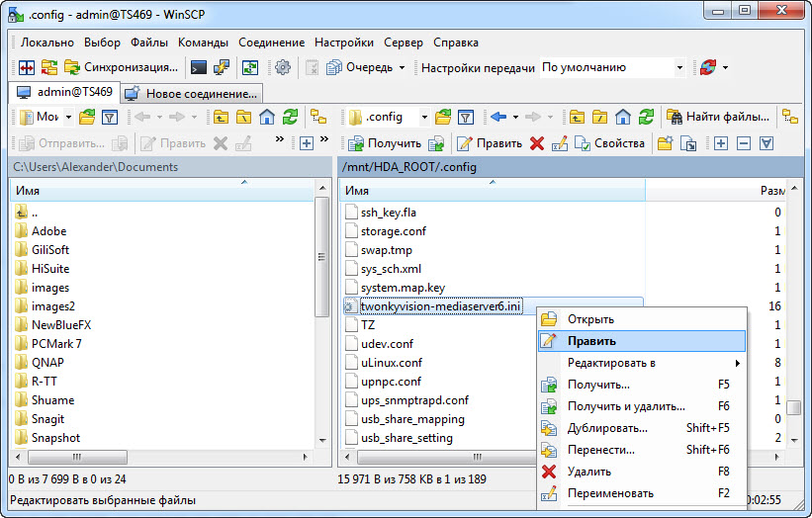This screenshot has height=518, width=812.
Task: Go to local home directory icon
Action: pyautogui.click(x=267, y=117)
